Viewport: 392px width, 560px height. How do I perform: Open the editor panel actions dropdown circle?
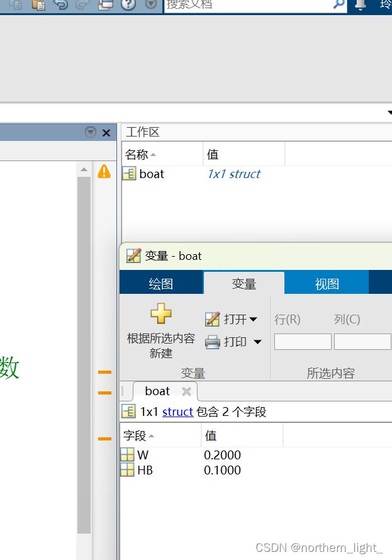click(91, 132)
